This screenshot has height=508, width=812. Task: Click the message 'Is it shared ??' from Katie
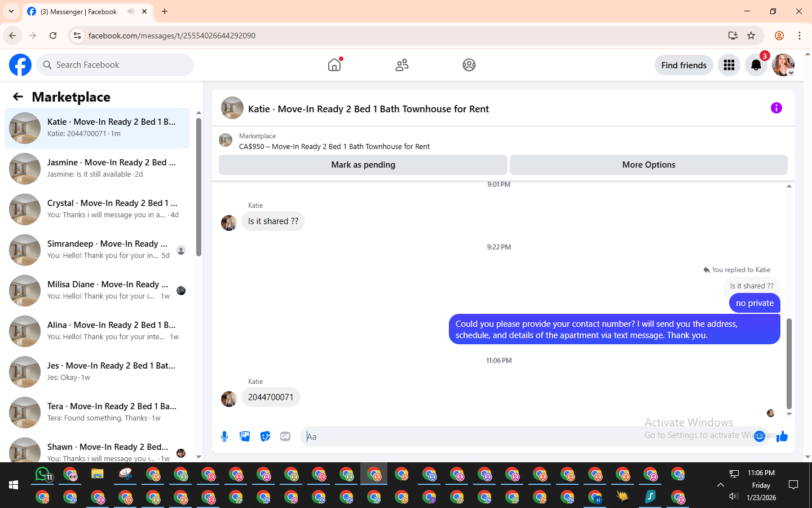(273, 221)
